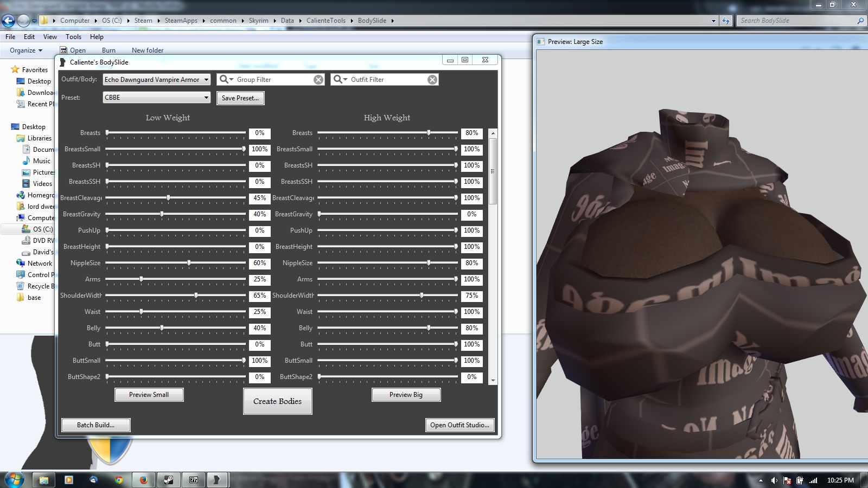This screenshot has width=868, height=488.
Task: Clear the Outfit Filter field
Action: 432,80
